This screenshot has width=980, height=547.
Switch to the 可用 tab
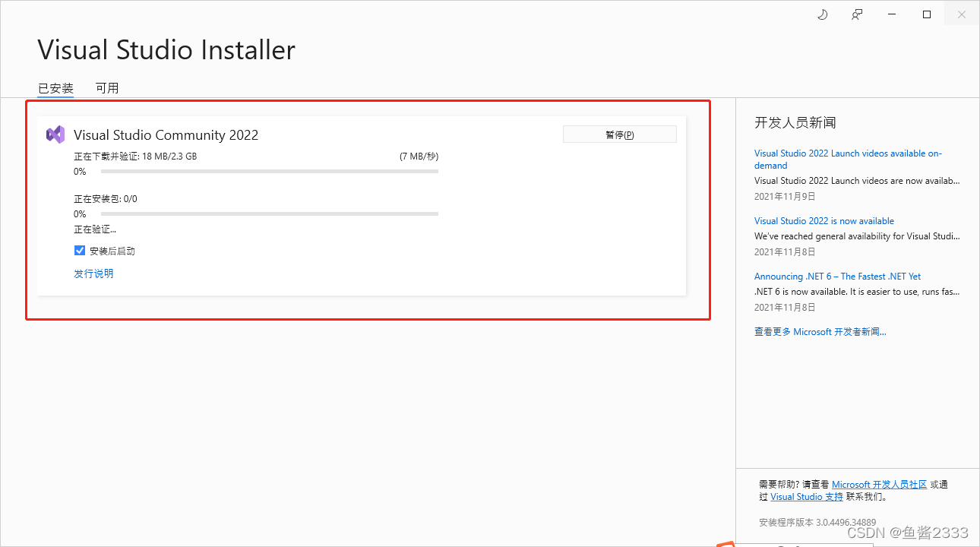point(107,88)
